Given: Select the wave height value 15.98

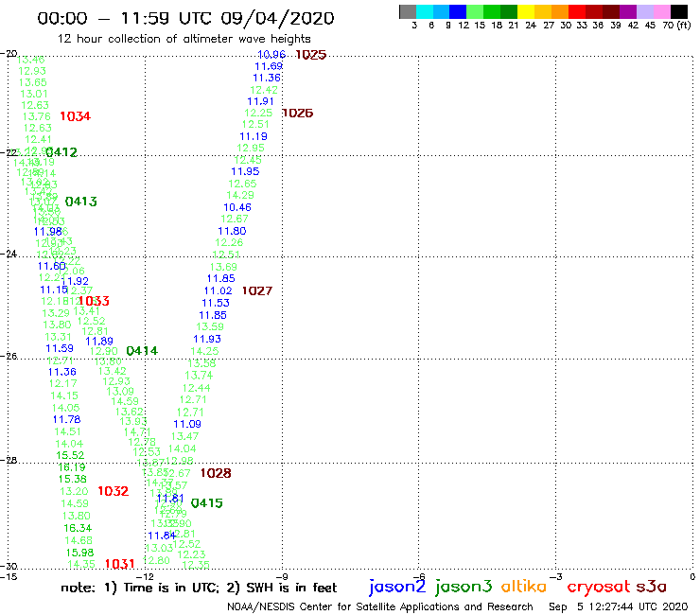Looking at the screenshot, I should click(79, 553).
